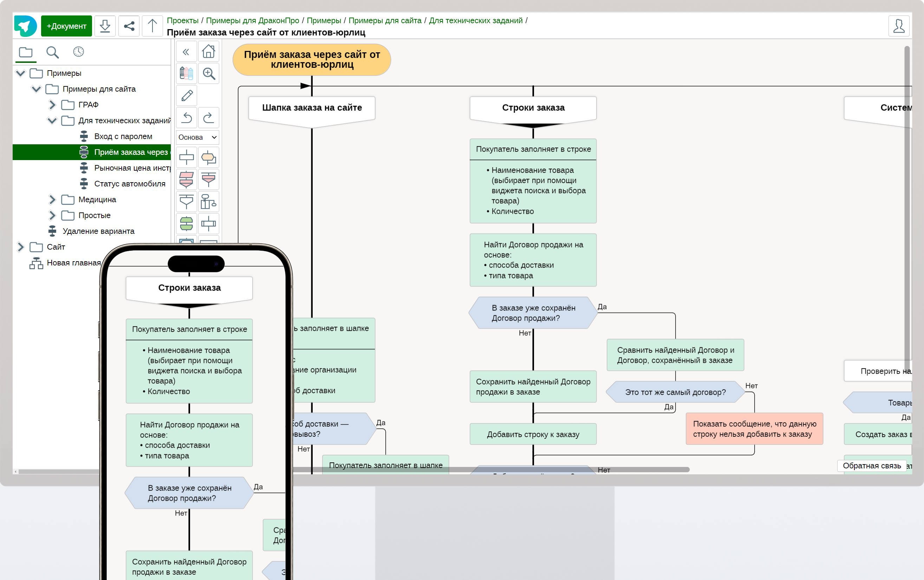Select the diagram title header block

[312, 59]
